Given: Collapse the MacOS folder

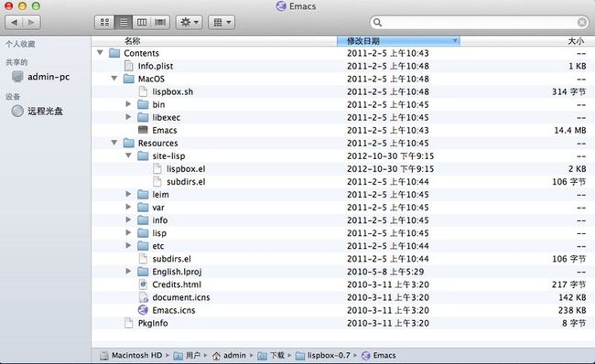Looking at the screenshot, I should coord(114,79).
